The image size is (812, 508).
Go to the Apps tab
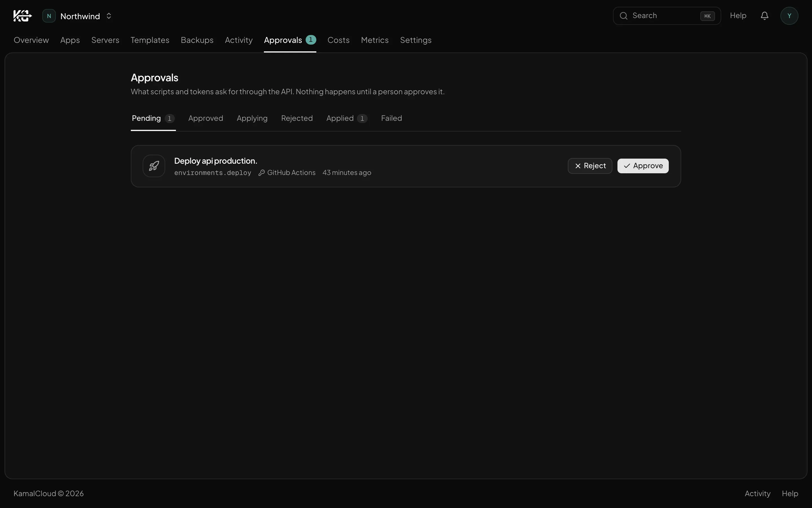click(x=70, y=40)
